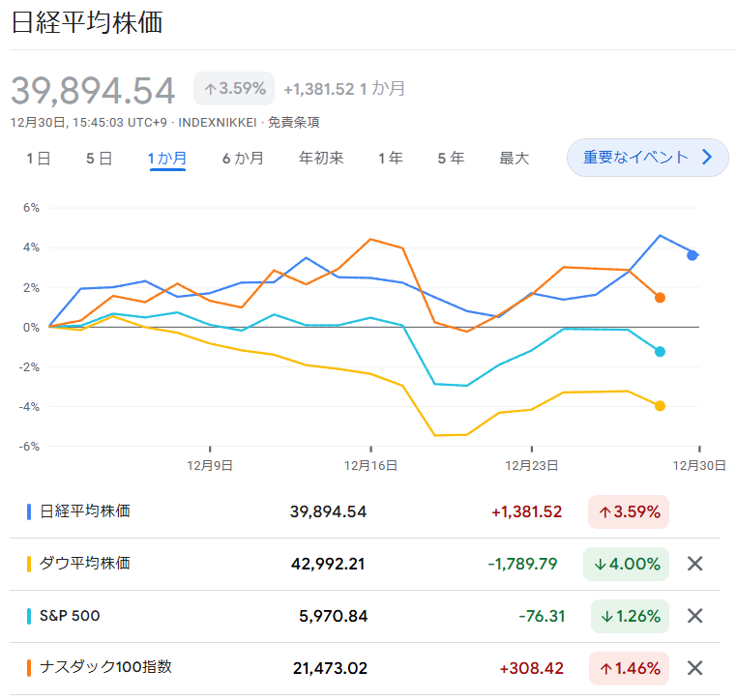Click the ↑3.59% change badge in header
This screenshot has width=737, height=700.
click(234, 88)
